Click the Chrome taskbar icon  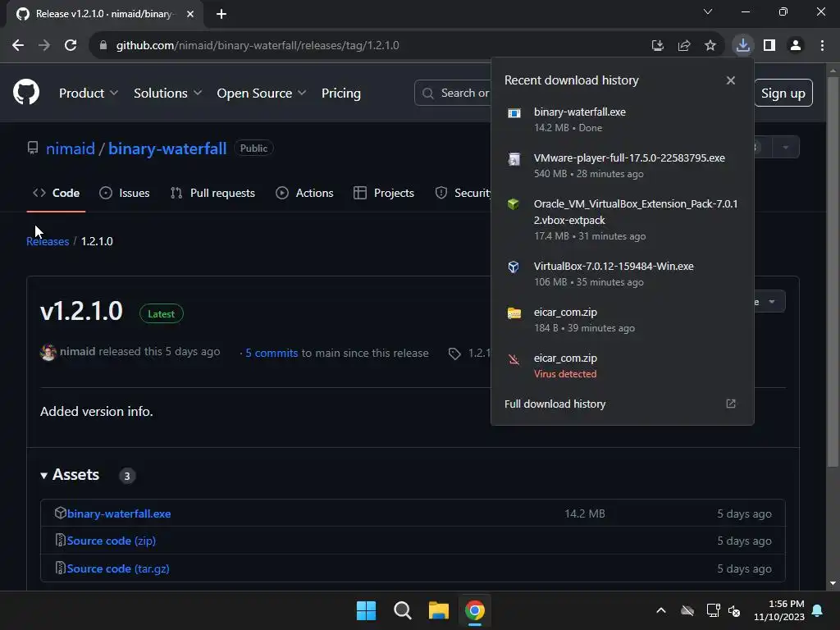pos(475,610)
